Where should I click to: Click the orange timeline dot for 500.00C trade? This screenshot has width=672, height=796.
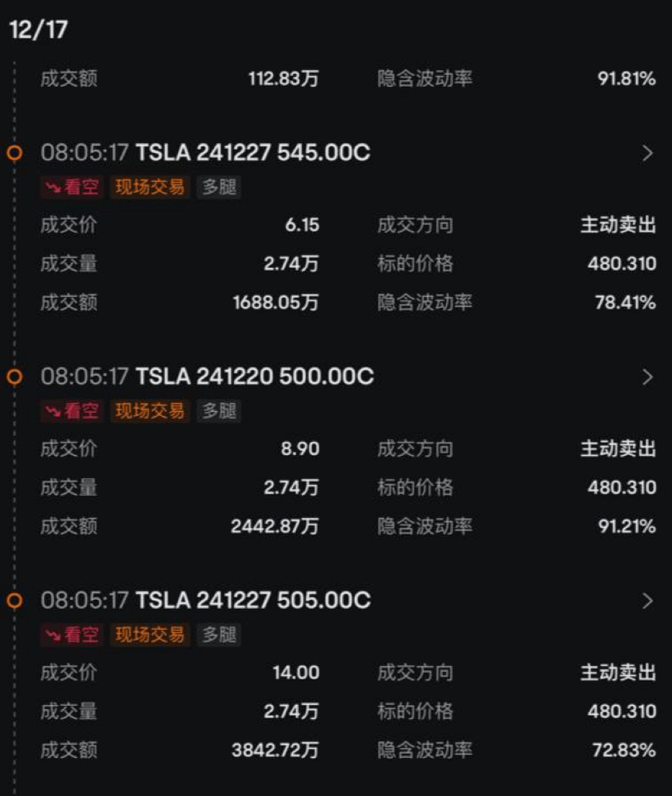(14, 377)
